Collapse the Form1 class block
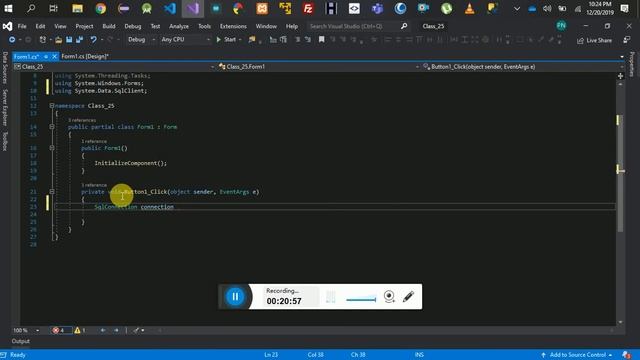This screenshot has width=640, height=360. [52, 127]
